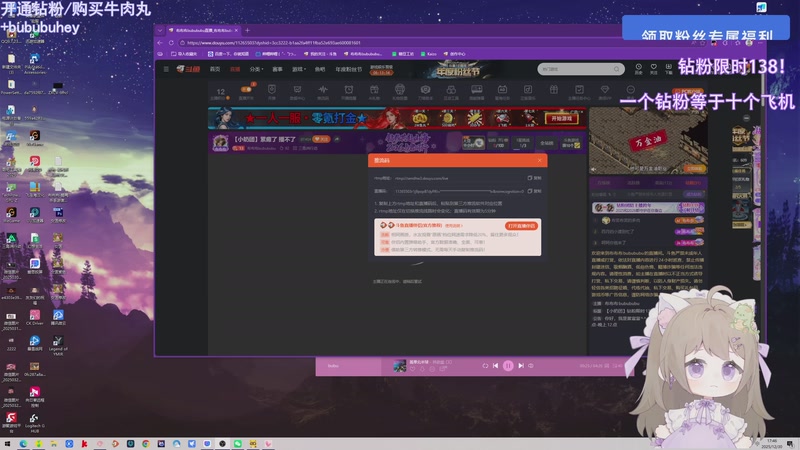Image resolution: width=800 pixels, height=450 pixels.
Task: Mute the game video speaker icon
Action: [x=593, y=169]
